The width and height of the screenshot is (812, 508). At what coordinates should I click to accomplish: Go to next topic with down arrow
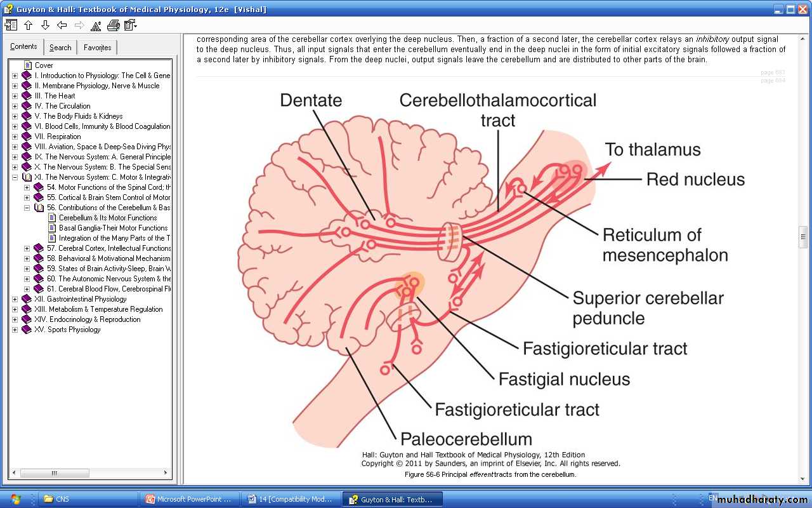pos(45,25)
